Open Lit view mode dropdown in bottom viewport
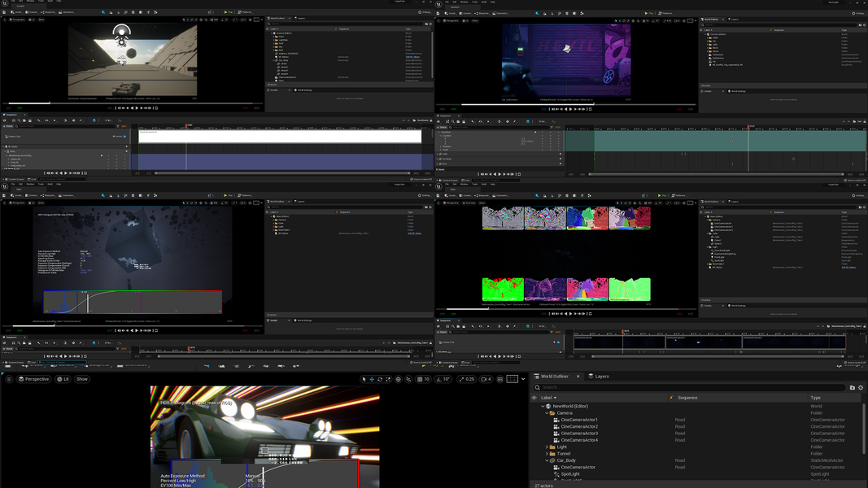868x488 pixels. pos(63,379)
